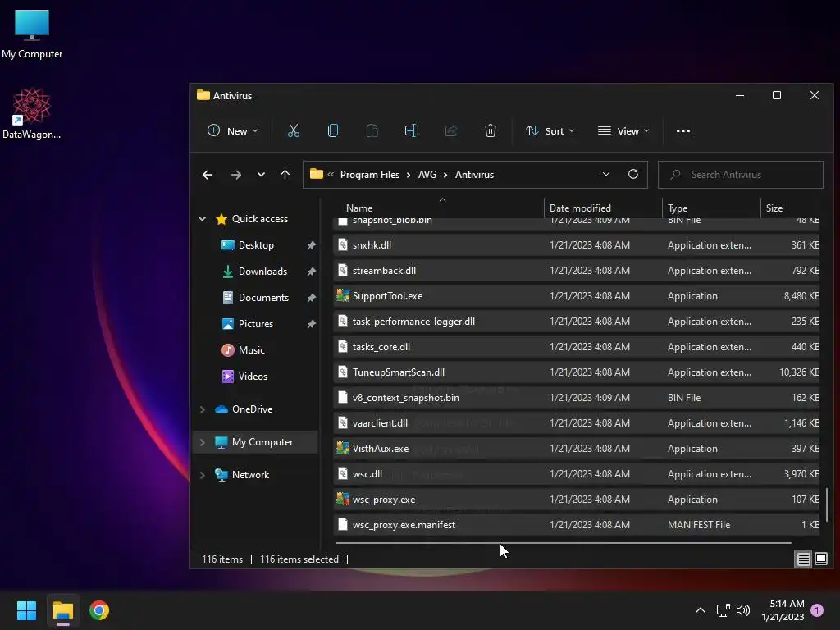Click AVG in the address path
840x630 pixels.
tap(427, 175)
